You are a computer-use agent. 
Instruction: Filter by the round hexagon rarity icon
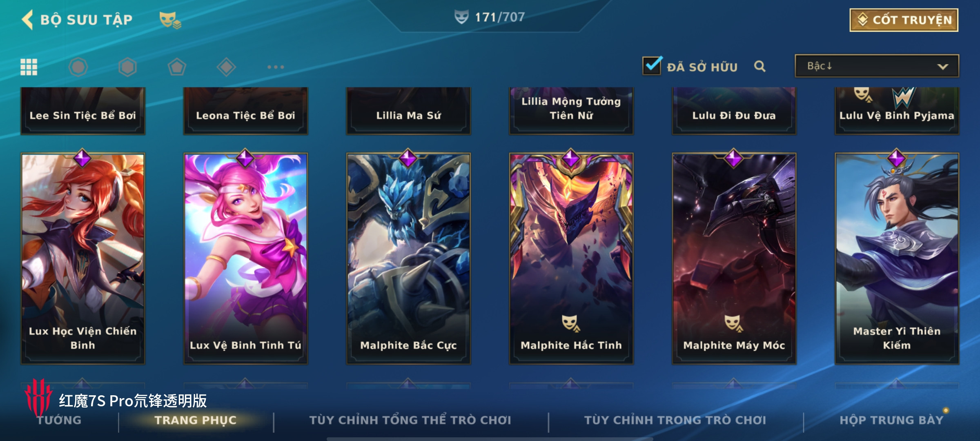(78, 67)
